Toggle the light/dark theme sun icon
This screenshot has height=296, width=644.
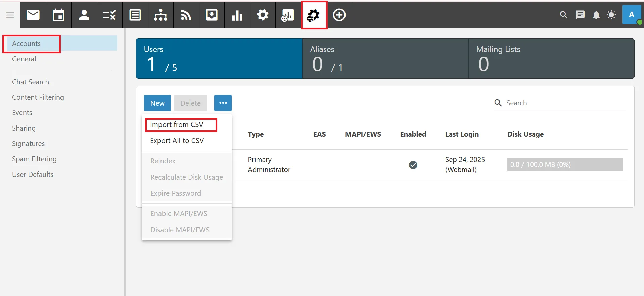coord(611,15)
